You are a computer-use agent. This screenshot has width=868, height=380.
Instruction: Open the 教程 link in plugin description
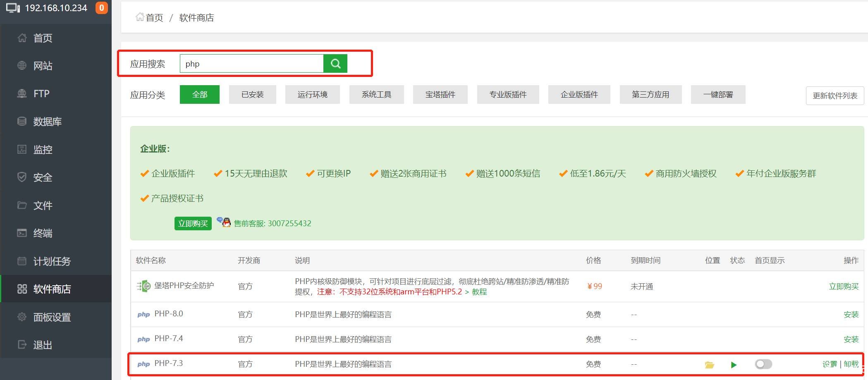click(x=479, y=292)
